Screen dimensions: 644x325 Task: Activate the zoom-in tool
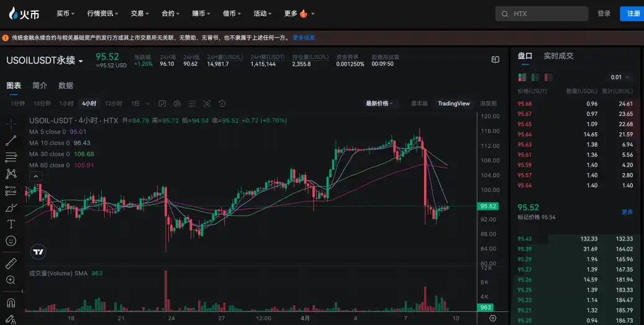(11, 280)
